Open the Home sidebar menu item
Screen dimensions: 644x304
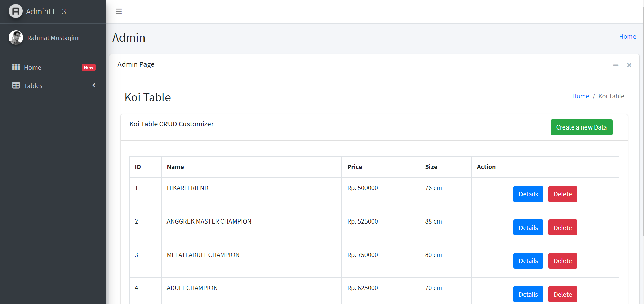pyautogui.click(x=32, y=67)
